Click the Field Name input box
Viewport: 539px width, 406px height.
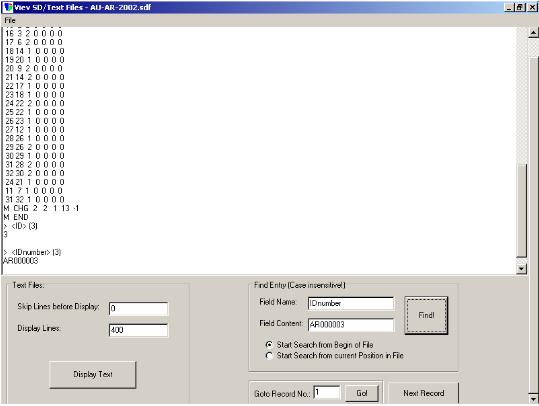351,304
